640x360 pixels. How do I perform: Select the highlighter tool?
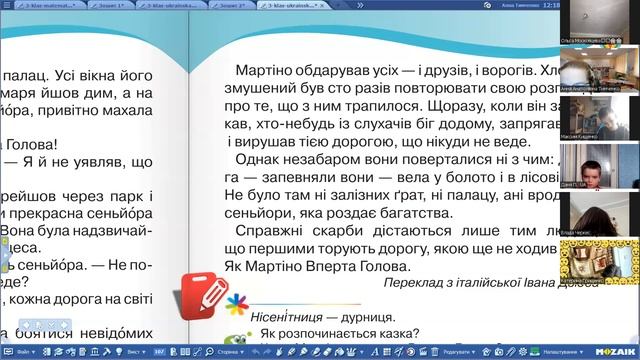303,351
